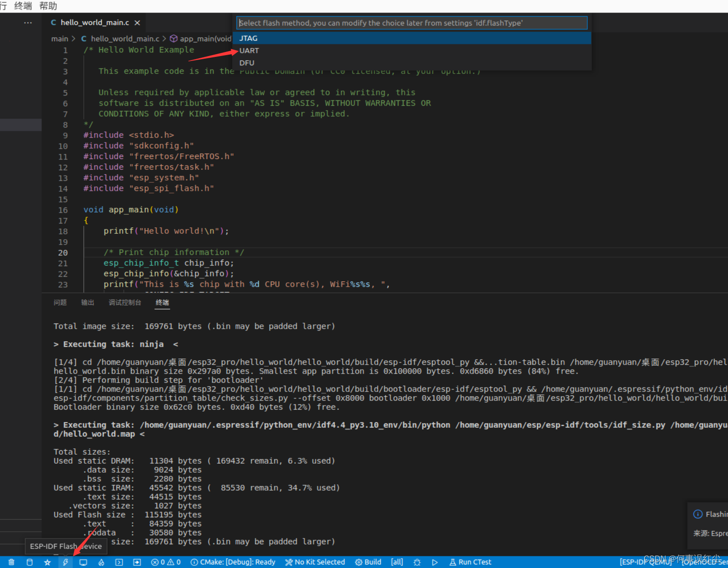Open the 帮助 menu in menu bar
Image resolution: width=728 pixels, height=568 pixels.
click(48, 6)
